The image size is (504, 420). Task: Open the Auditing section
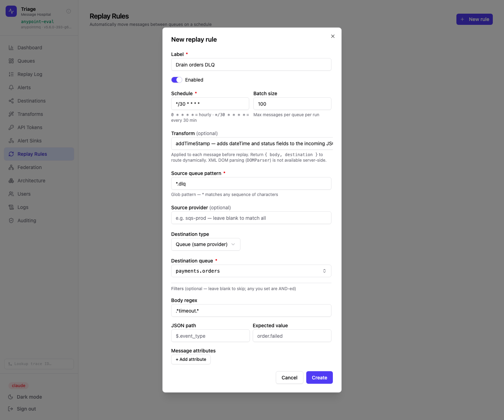pos(39,220)
